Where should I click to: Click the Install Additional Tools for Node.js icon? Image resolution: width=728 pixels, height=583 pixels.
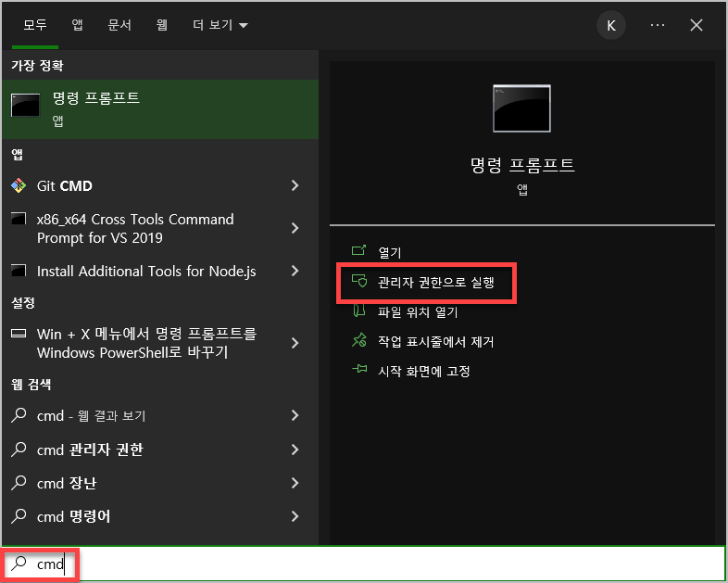[x=19, y=270]
